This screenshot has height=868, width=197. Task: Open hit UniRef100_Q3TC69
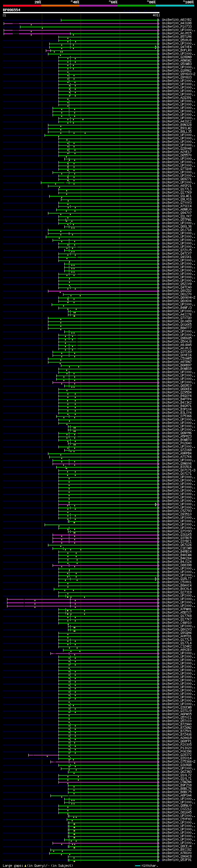(176, 351)
